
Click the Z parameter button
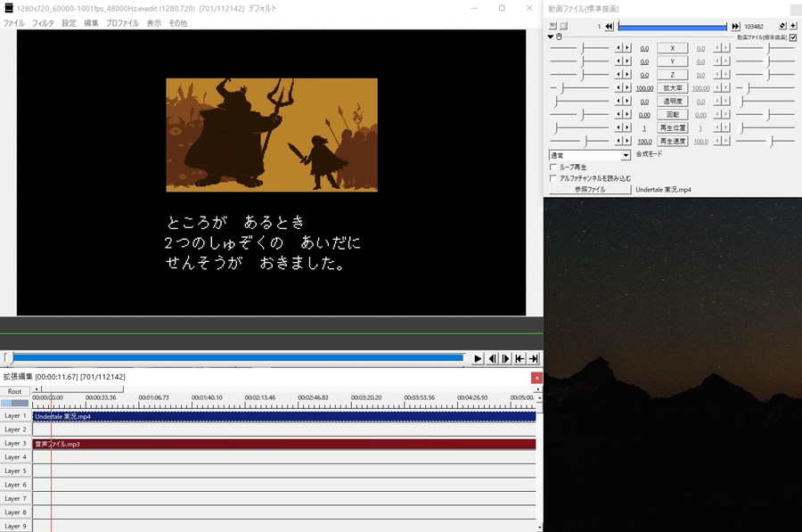[x=673, y=75]
